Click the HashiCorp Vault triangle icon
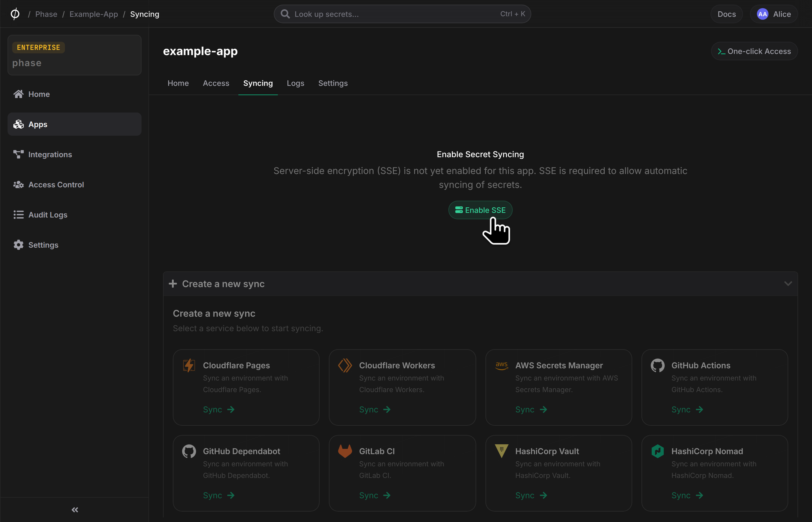 (502, 451)
